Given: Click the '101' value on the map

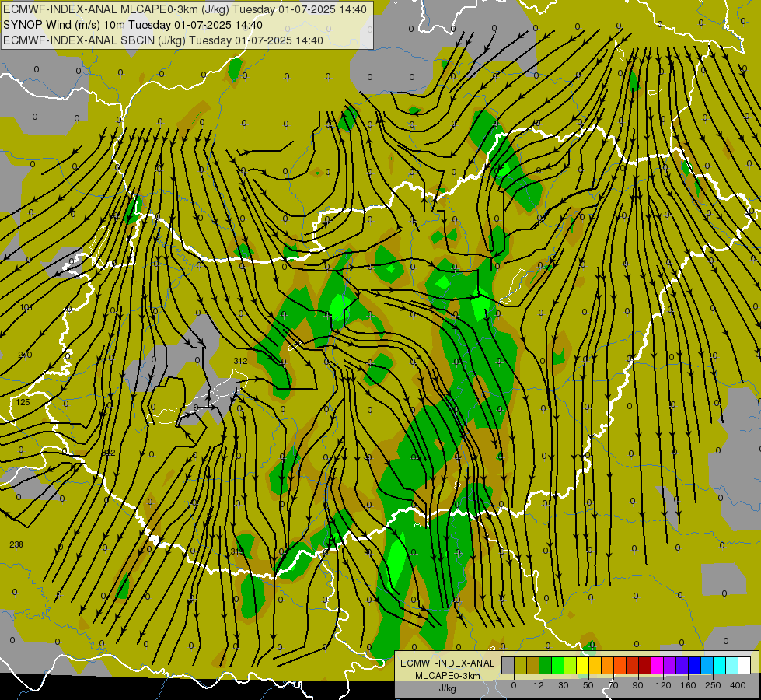Looking at the screenshot, I should point(26,307).
